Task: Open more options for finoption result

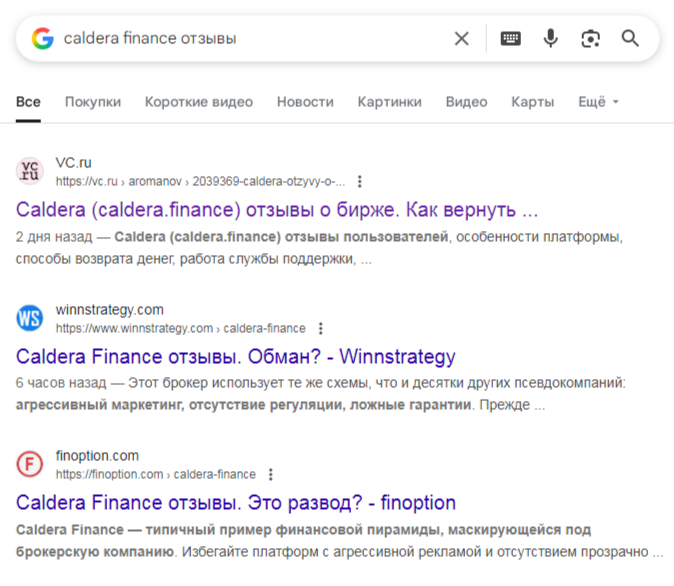Action: [271, 474]
